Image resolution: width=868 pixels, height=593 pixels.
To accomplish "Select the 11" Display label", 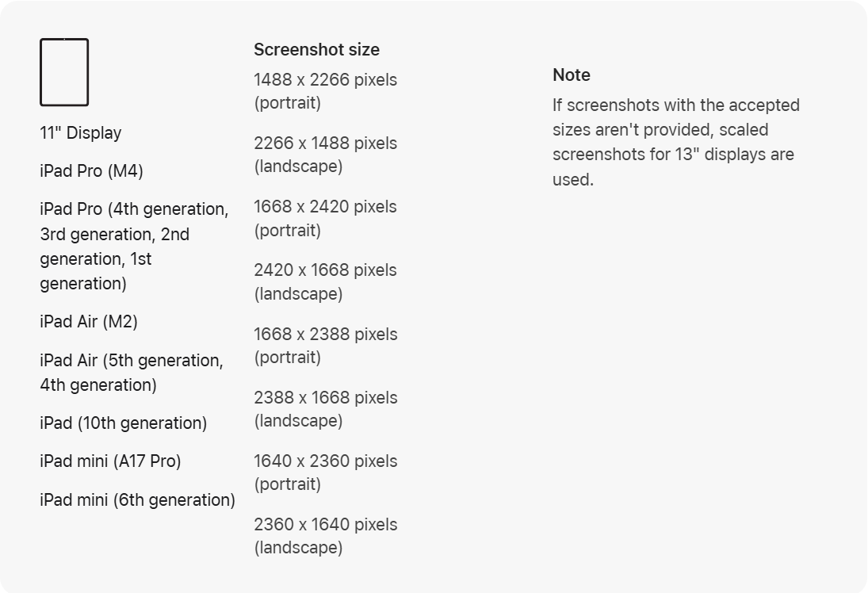I will point(81,133).
